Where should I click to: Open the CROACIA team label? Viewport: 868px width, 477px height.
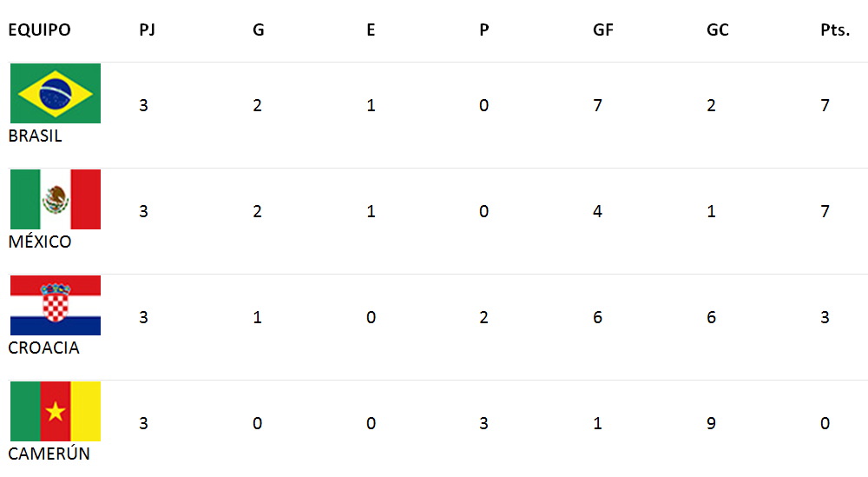tap(43, 348)
